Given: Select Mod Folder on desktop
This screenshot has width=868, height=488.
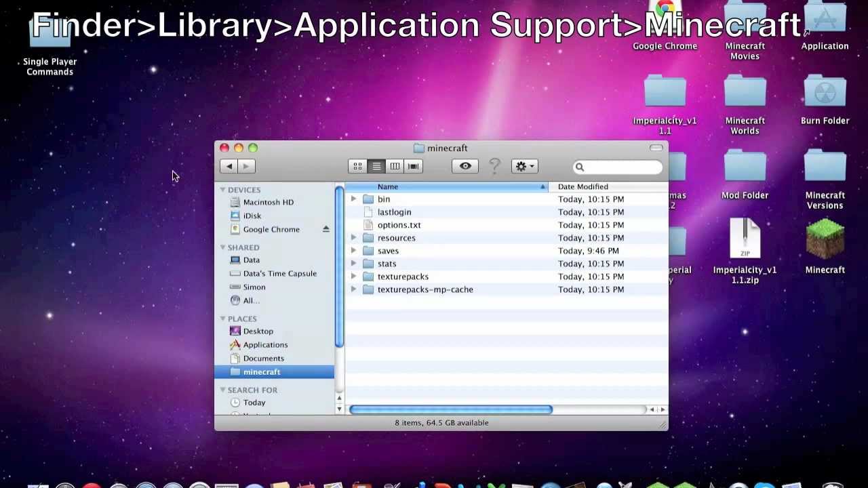Looking at the screenshot, I should pos(745,175).
